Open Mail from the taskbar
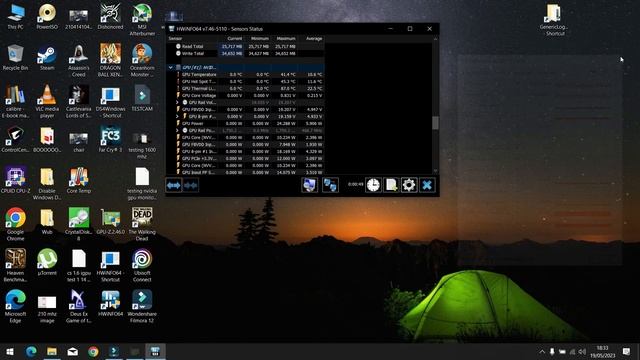Screen dimensions: 640x360 73,351
